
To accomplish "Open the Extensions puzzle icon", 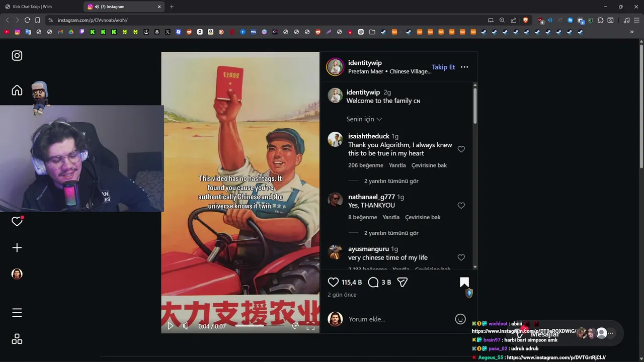I will (x=600, y=20).
